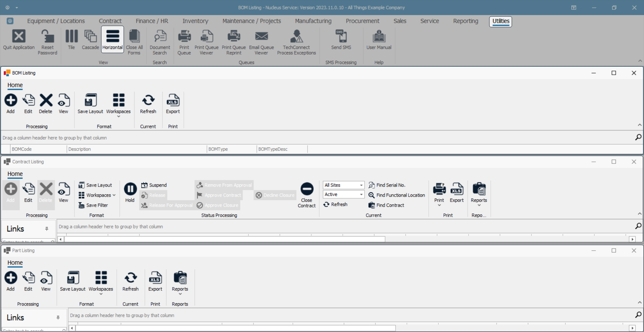Open the Manufacturing tab
The width and height of the screenshot is (644, 332).
click(313, 21)
